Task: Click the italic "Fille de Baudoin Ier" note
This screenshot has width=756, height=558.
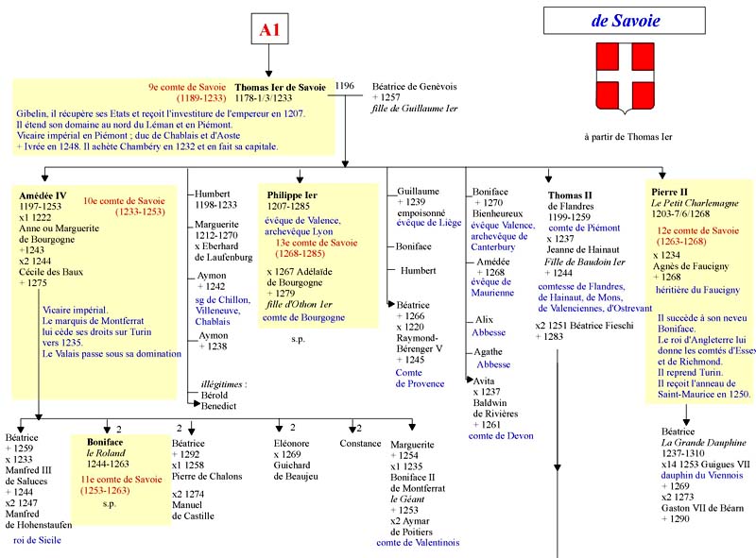Action: [x=585, y=262]
